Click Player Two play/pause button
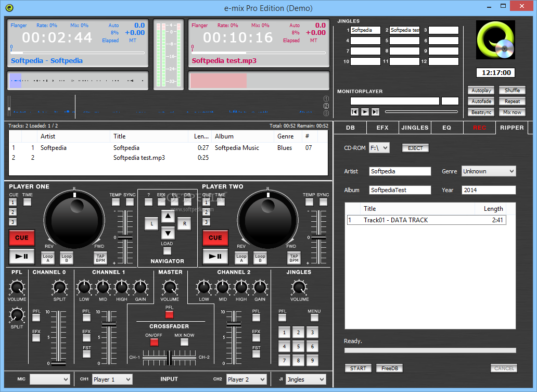Image resolution: width=537 pixels, height=392 pixels. (x=215, y=256)
